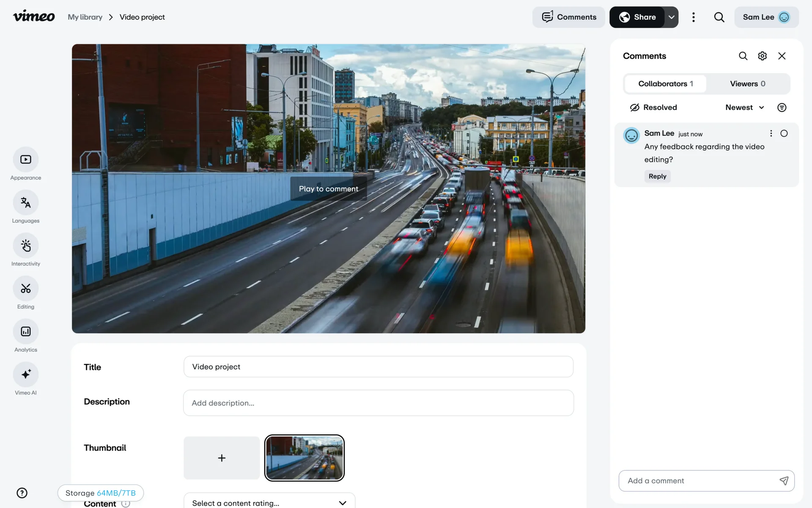The height and width of the screenshot is (508, 812).
Task: Open the Interactivity tool
Action: (26, 246)
